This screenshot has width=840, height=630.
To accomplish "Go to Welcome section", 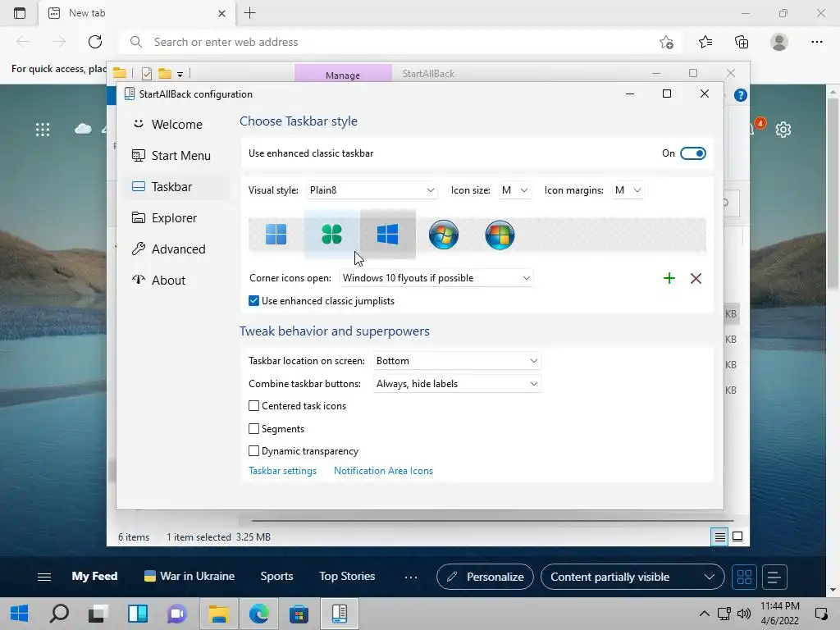I will coord(177,125).
